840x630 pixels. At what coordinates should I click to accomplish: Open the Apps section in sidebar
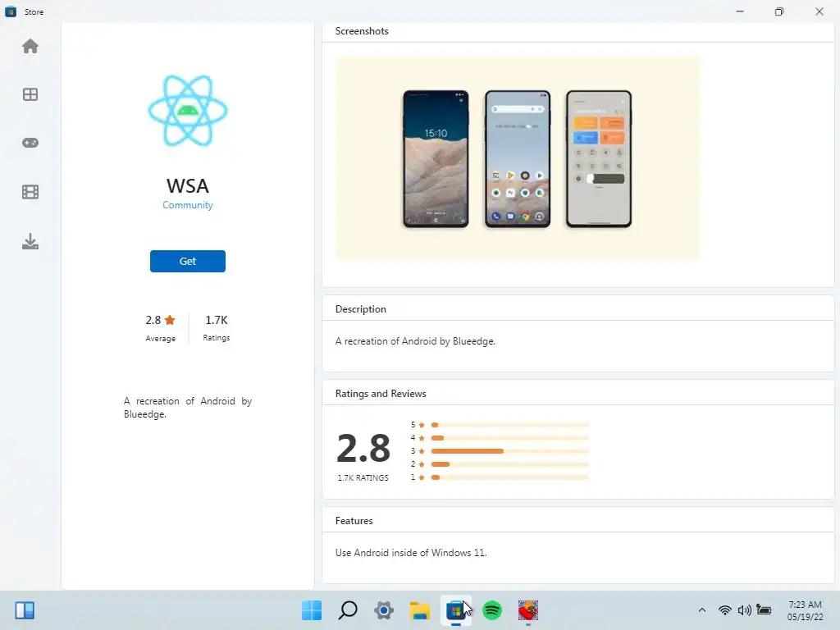30,95
